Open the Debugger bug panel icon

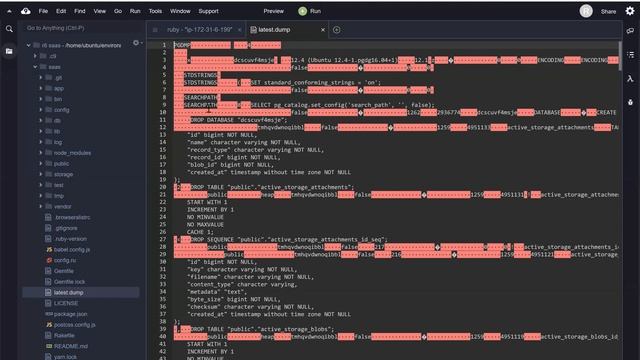(x=631, y=102)
